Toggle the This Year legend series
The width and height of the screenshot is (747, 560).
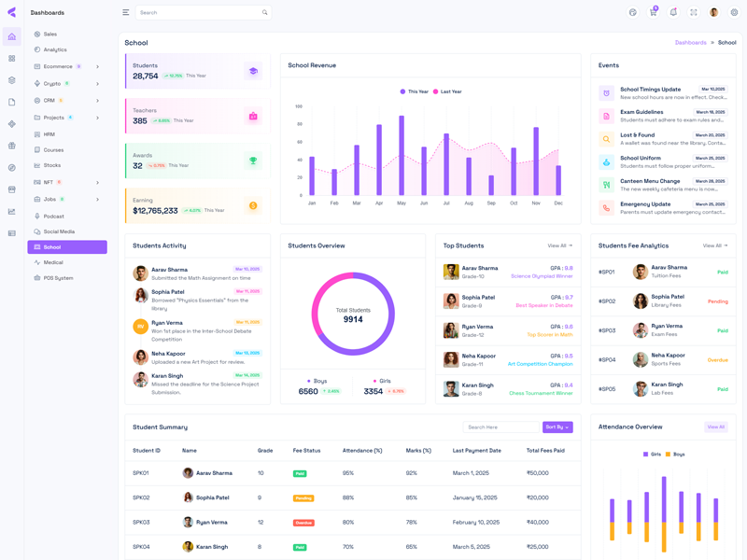[414, 91]
